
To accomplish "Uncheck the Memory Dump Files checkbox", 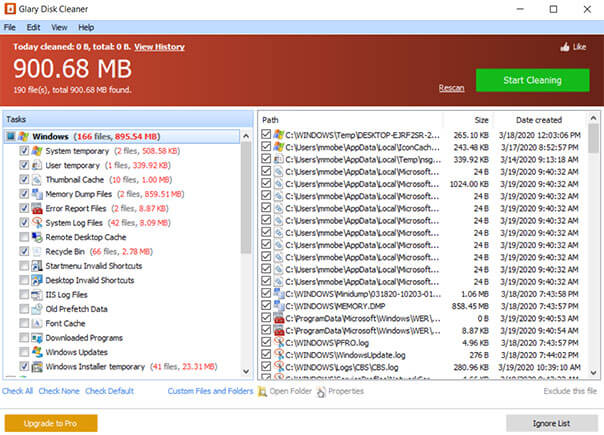I will (x=24, y=194).
